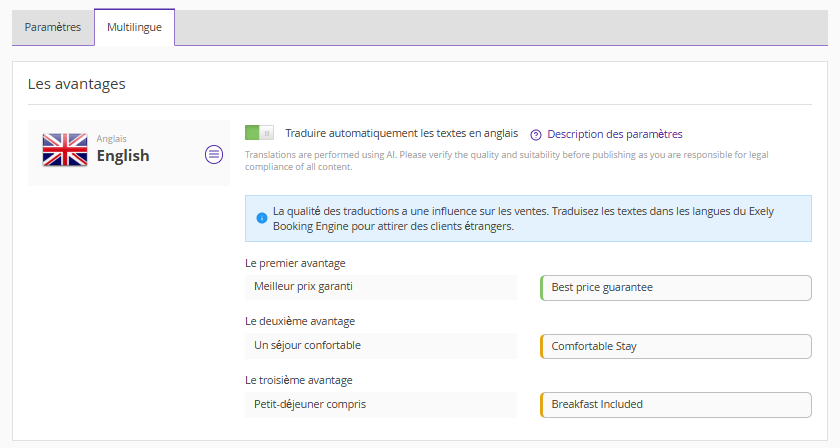840x448 pixels.
Task: Click the blue translation quality notice
Action: coord(528,219)
